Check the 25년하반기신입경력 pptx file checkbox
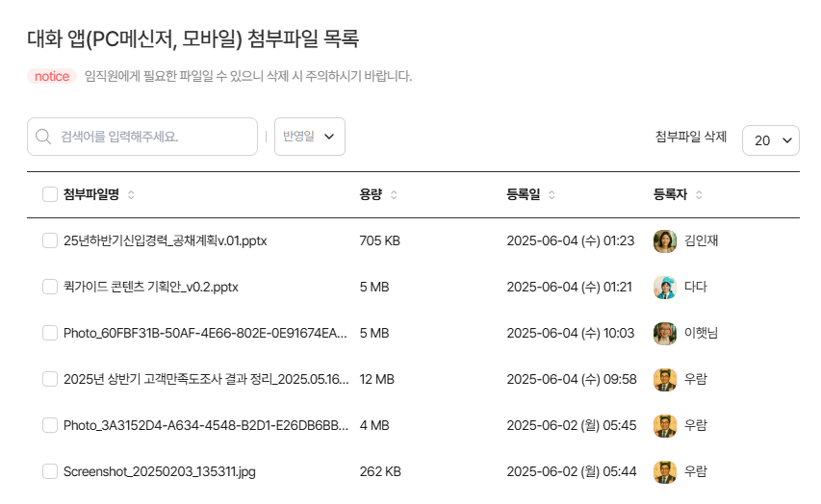Viewport: 821px width, 504px height. [x=50, y=240]
